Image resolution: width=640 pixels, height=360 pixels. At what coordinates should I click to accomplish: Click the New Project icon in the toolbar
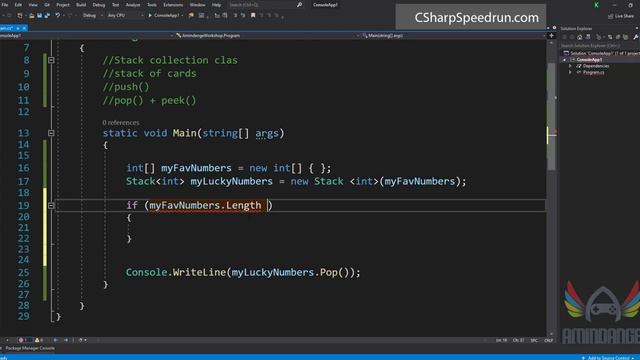(20, 16)
